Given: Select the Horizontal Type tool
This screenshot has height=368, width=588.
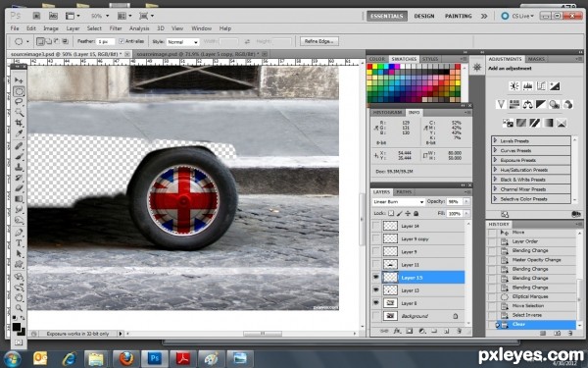Looking at the screenshot, I should [19, 243].
